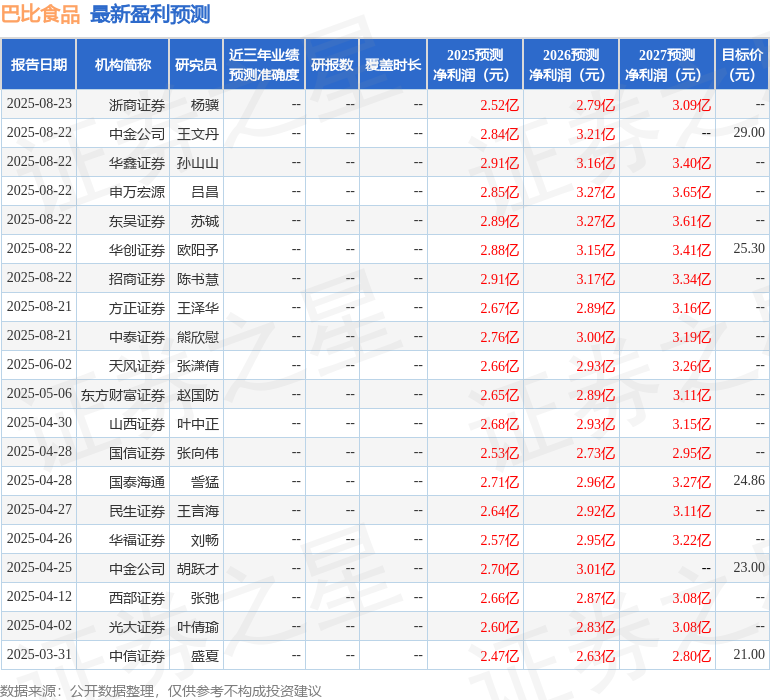This screenshot has height=700, width=770.
Task: Click the 2026预测净利润 column header
Action: coord(571,64)
